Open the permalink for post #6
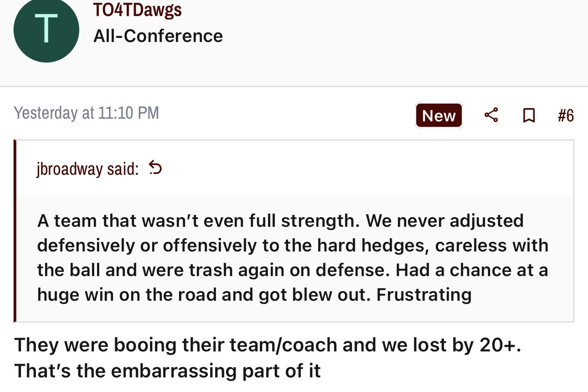 (565, 115)
